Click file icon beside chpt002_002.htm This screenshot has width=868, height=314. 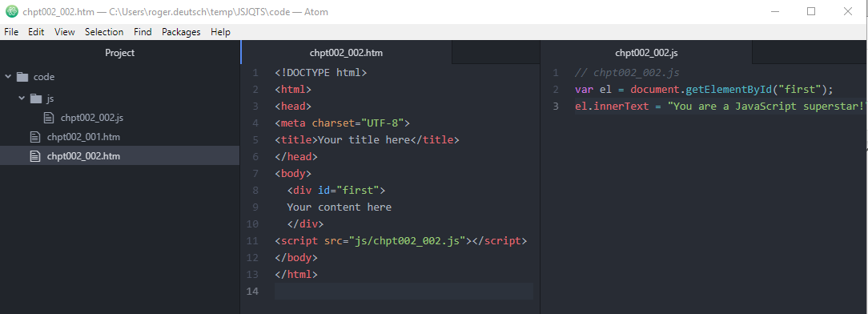[x=35, y=156]
